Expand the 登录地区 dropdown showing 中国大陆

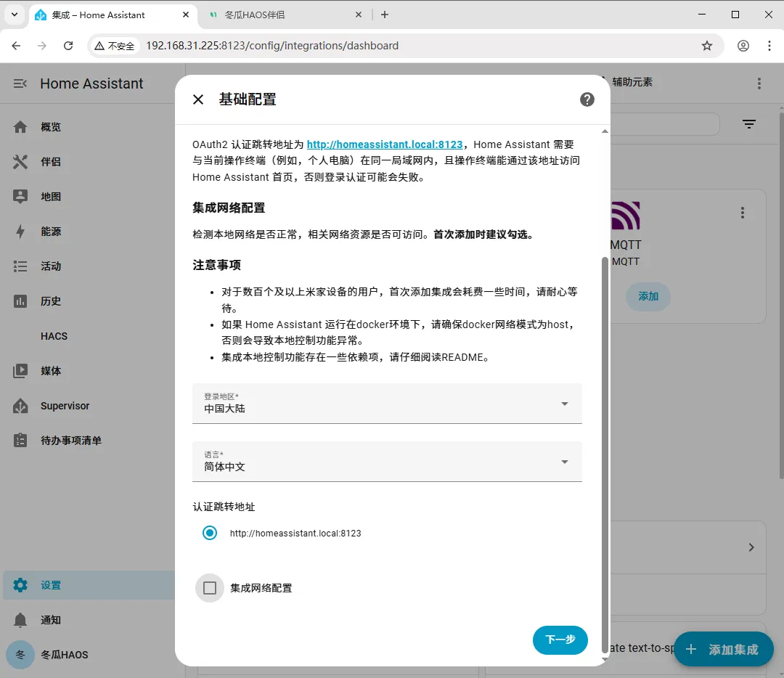click(387, 404)
